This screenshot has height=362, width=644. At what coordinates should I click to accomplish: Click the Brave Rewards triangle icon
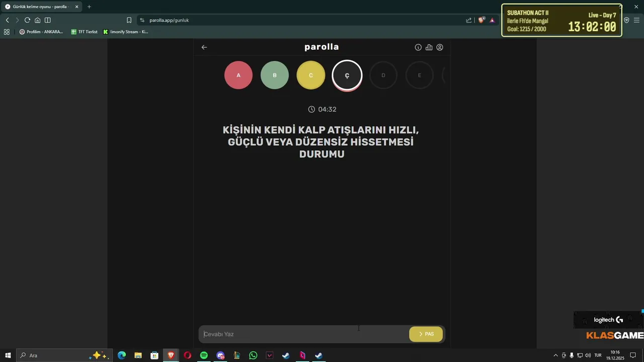[492, 20]
